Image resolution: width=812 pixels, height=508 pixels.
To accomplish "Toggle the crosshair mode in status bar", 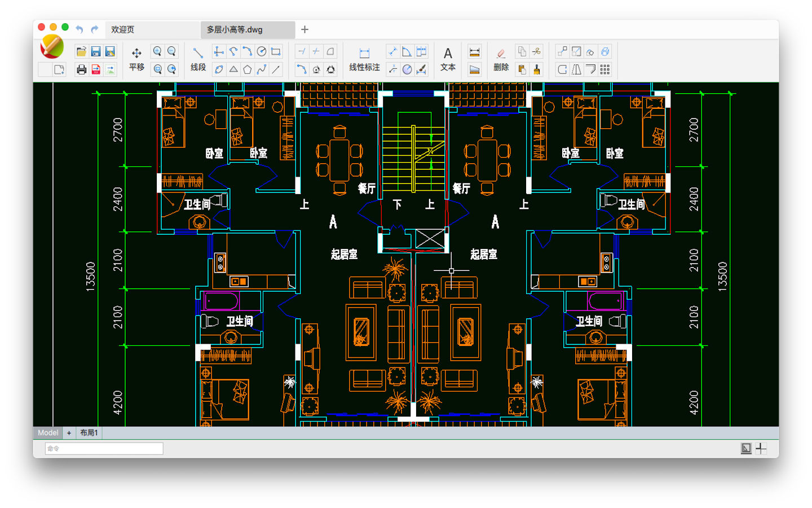I will 761,448.
